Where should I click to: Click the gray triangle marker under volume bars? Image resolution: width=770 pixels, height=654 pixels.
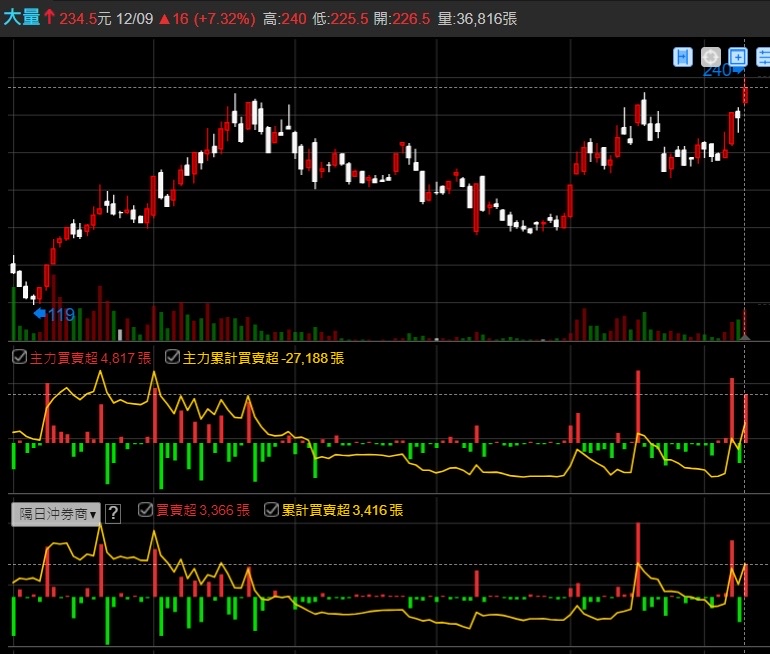tap(743, 337)
